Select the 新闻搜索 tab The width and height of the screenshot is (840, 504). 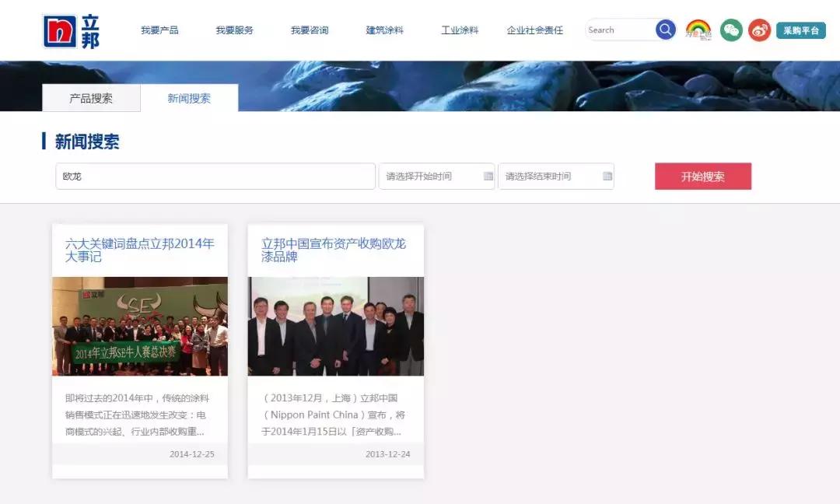(188, 98)
